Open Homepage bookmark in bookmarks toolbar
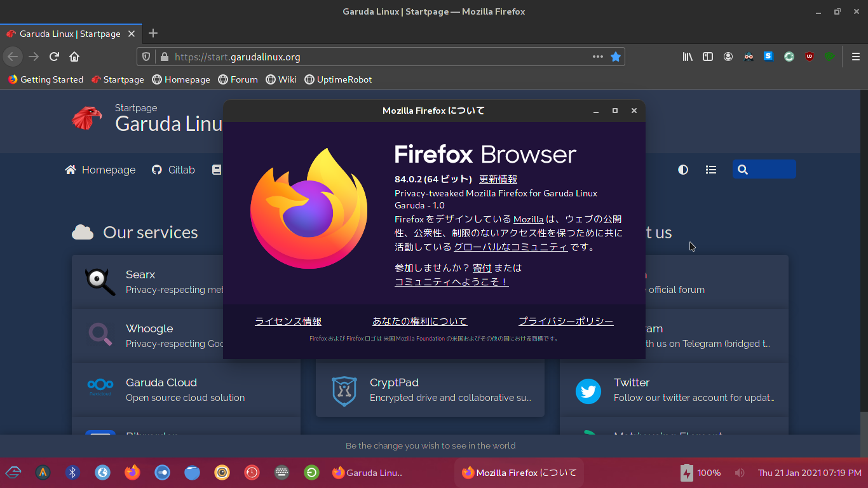Screen dimensions: 868x488 coord(181,79)
